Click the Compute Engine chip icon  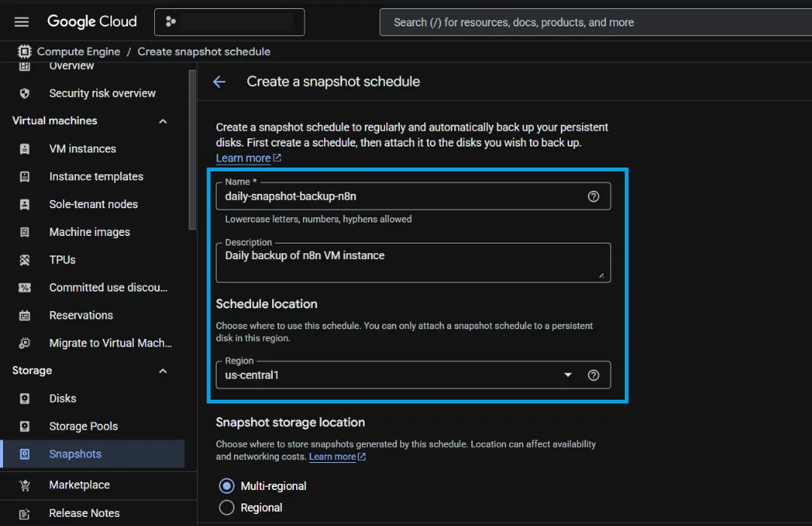[24, 51]
